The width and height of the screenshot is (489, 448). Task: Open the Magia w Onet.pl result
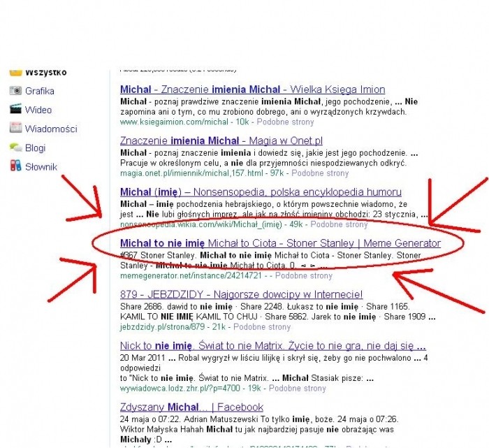pyautogui.click(x=221, y=140)
